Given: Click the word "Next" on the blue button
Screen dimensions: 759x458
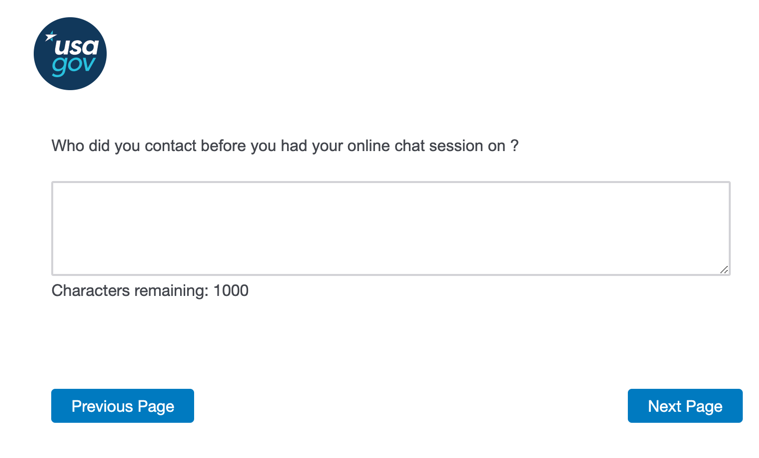Looking at the screenshot, I should tap(665, 406).
